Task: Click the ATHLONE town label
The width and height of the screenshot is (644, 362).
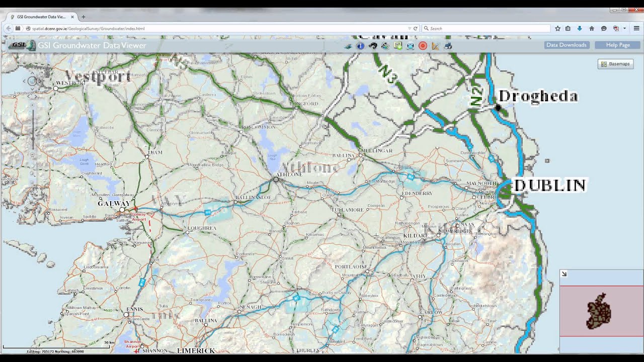Action: coord(290,174)
